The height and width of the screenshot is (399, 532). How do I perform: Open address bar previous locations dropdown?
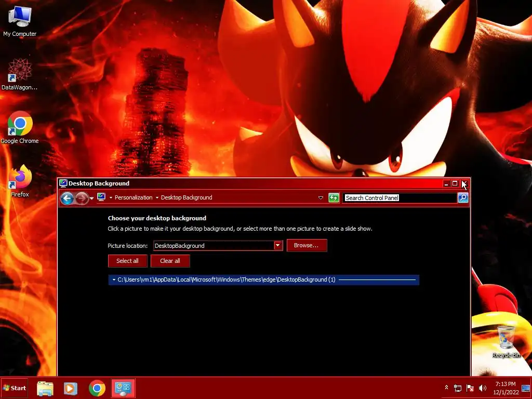tap(321, 198)
